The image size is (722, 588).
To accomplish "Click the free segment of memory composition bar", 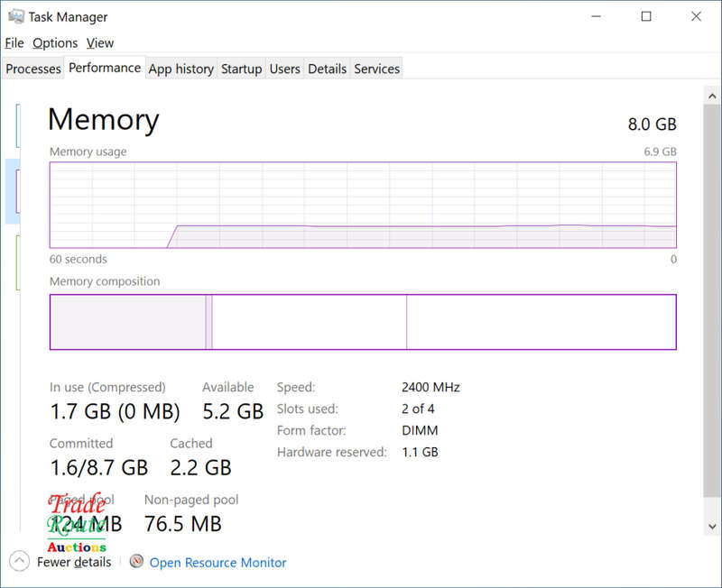I will point(541,322).
